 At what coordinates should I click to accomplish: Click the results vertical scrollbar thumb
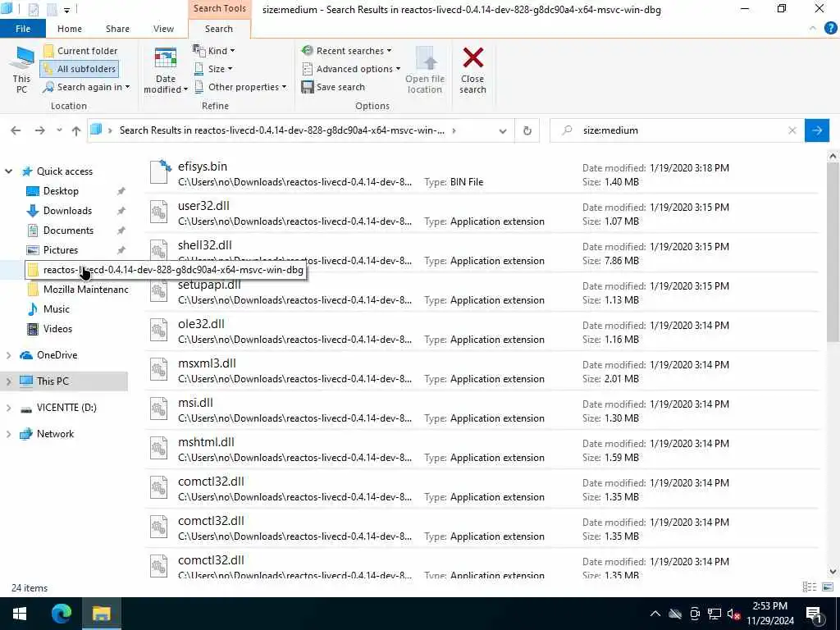[x=833, y=252]
